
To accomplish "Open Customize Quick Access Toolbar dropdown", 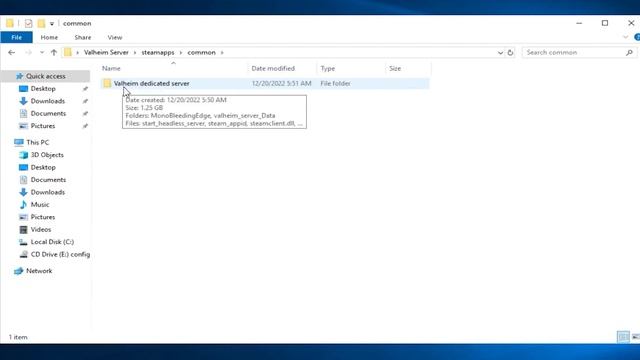I will 52,24.
